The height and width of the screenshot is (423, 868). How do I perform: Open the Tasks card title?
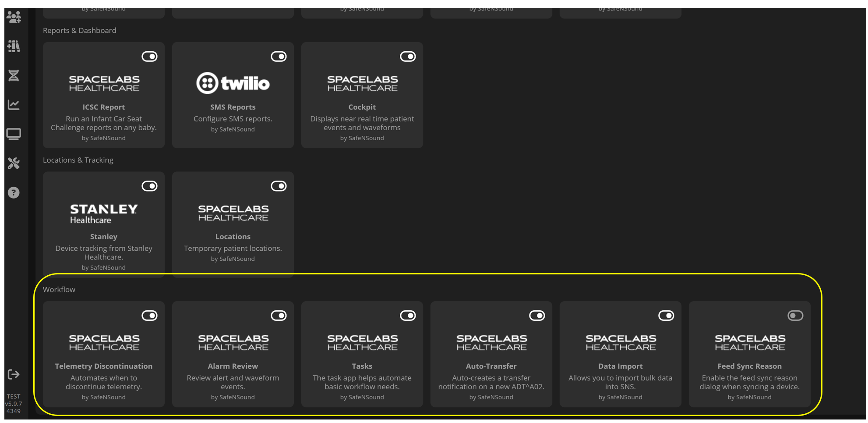tap(362, 366)
